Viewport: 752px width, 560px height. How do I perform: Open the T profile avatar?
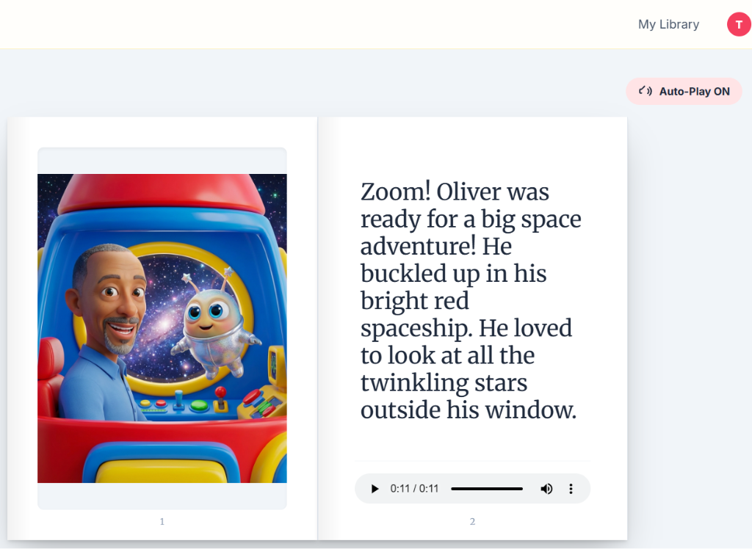pyautogui.click(x=738, y=23)
